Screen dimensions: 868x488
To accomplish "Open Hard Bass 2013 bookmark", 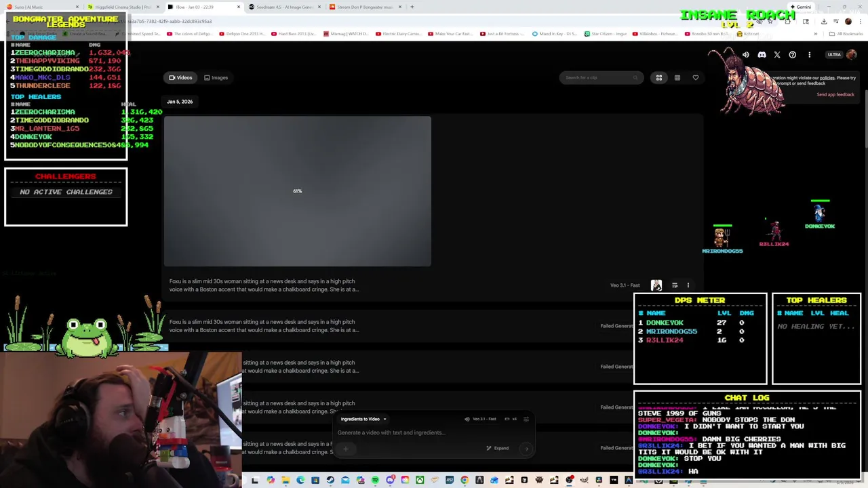I will pyautogui.click(x=294, y=34).
